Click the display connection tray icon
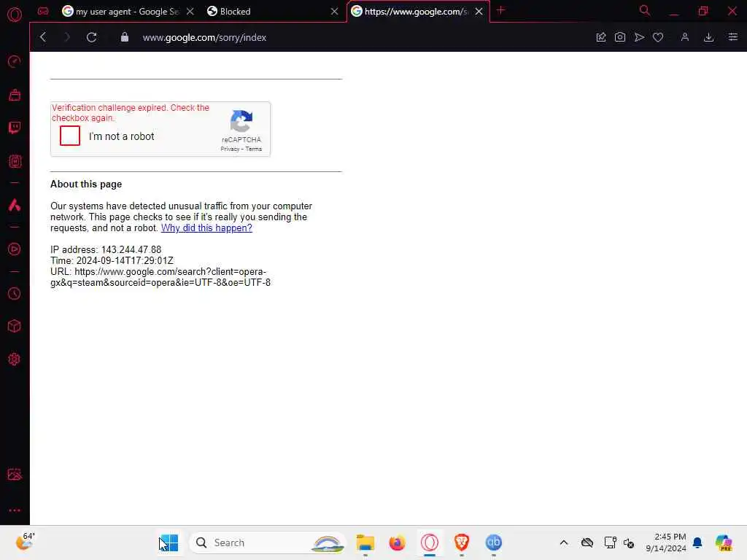 (x=610, y=542)
